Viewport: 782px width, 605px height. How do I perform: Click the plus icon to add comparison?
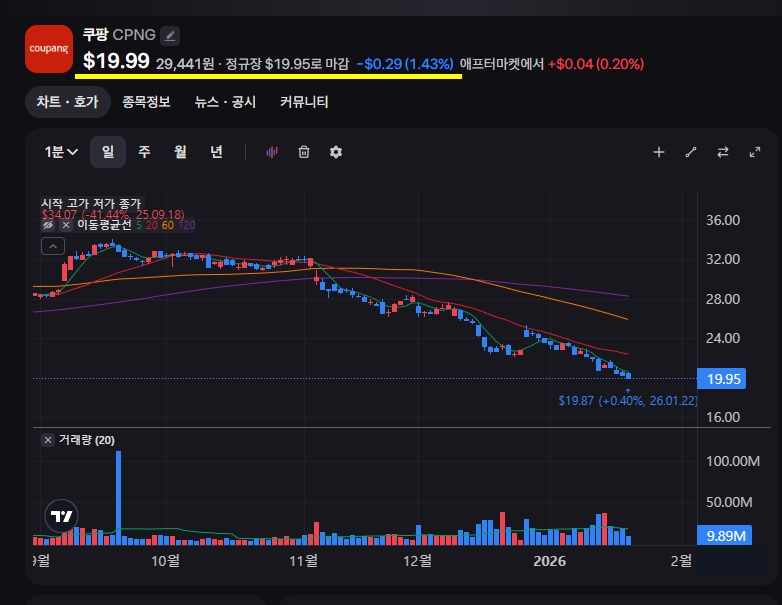click(x=659, y=152)
